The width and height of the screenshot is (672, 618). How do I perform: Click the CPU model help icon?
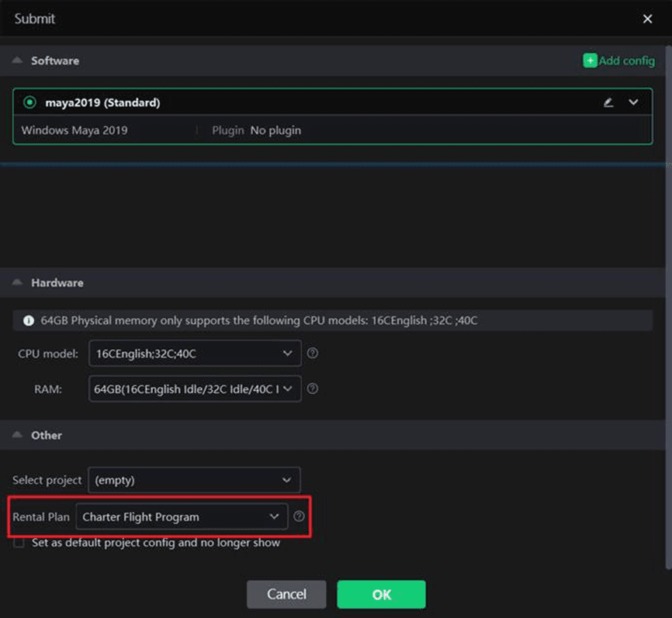coord(313,353)
